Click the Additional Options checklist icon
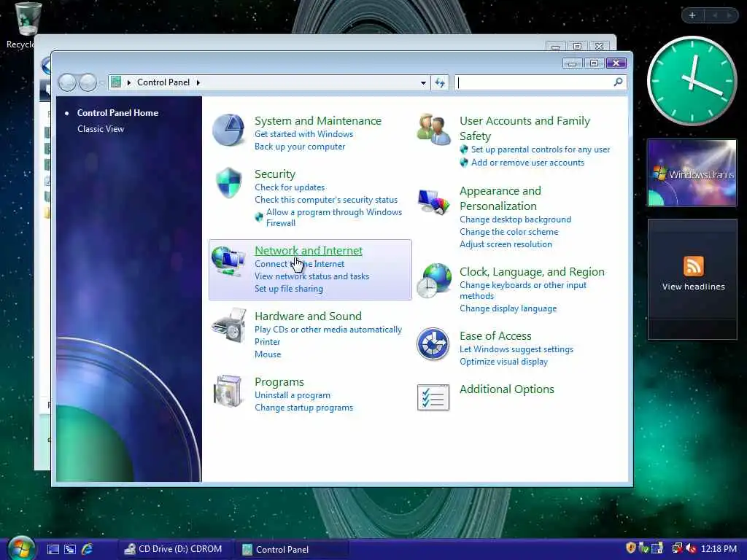747x560 pixels. [x=433, y=397]
